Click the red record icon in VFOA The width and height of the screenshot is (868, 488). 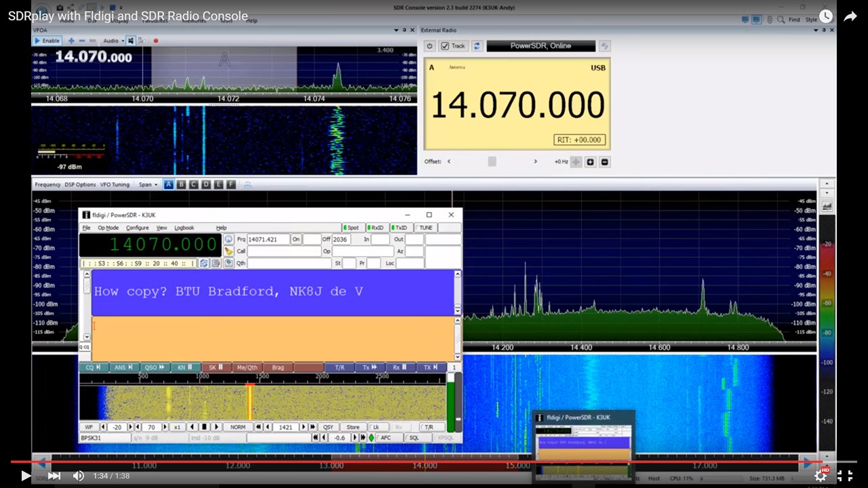(x=155, y=41)
